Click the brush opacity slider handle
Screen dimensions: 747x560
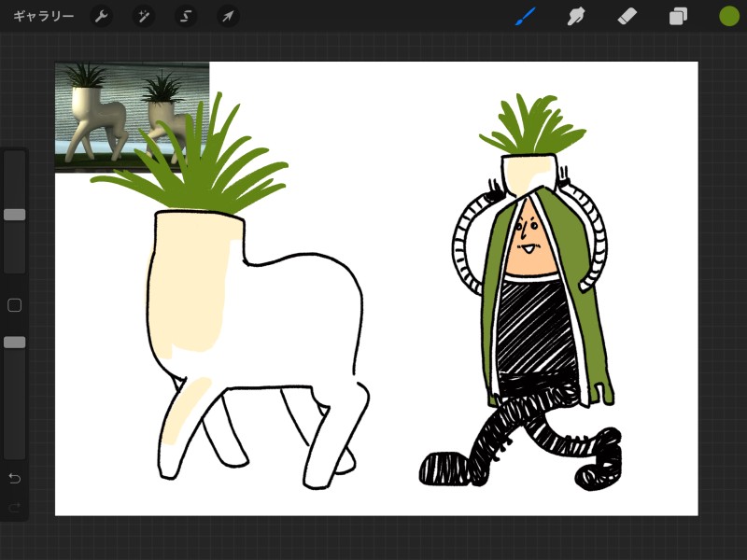[15, 343]
